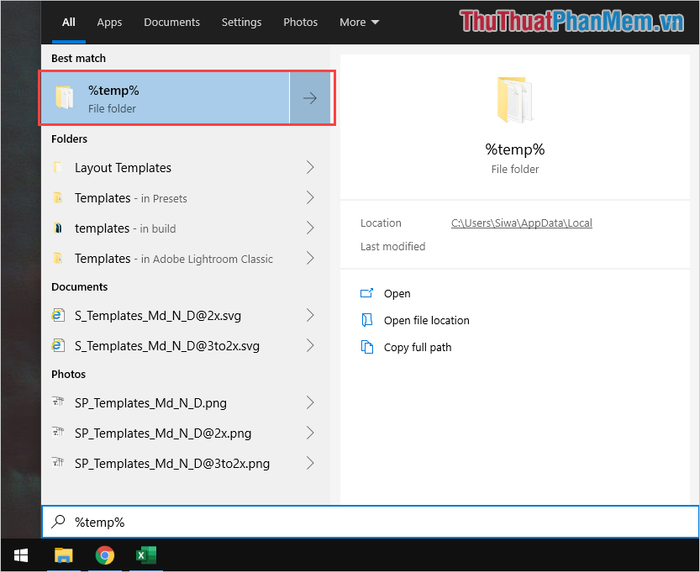The width and height of the screenshot is (700, 572).
Task: Click folder icon of Templates in Adobe Lightroom Classic
Action: tap(58, 258)
